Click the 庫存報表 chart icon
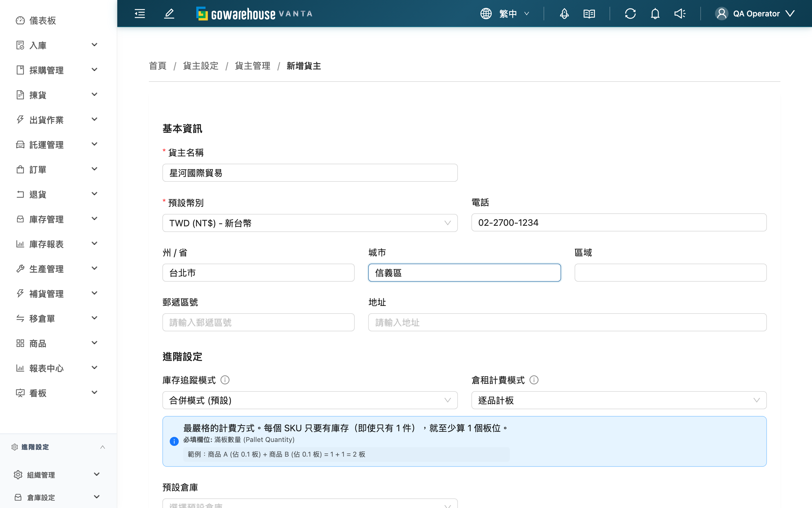 click(x=20, y=244)
